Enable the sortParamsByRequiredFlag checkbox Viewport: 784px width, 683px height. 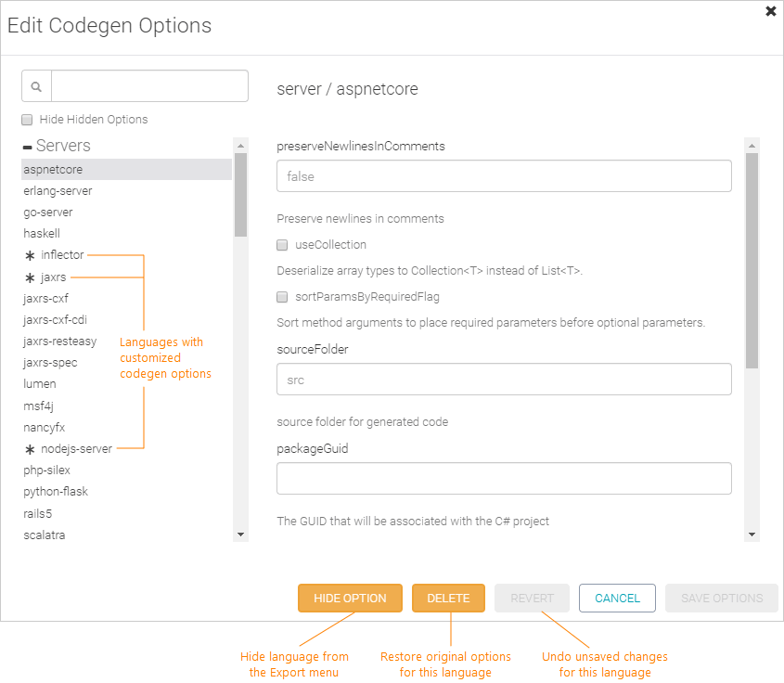[x=282, y=297]
